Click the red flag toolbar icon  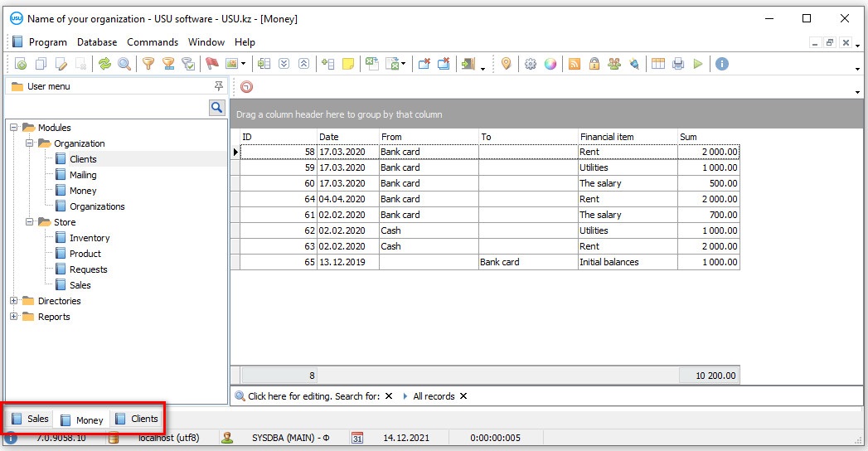tap(212, 64)
